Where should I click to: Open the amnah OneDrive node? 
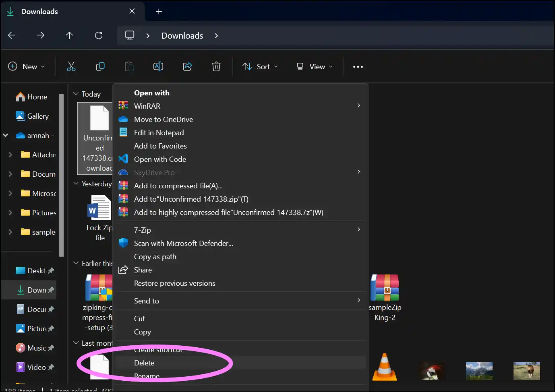35,136
